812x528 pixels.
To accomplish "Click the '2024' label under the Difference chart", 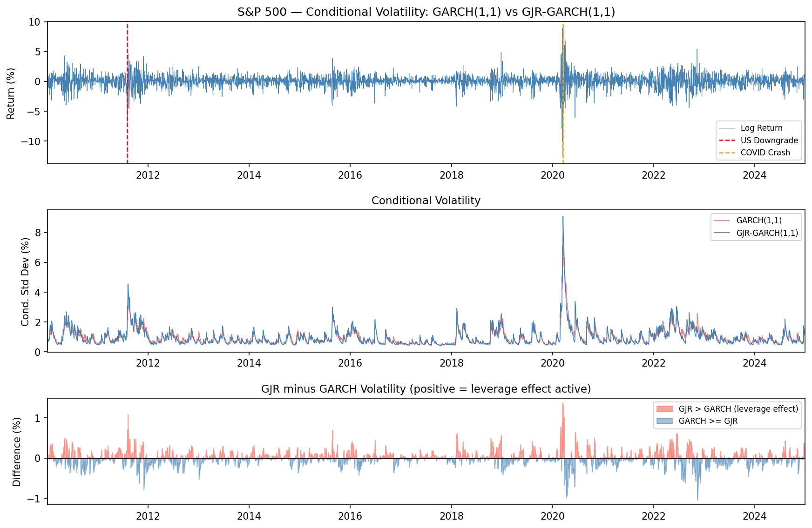I will 755,516.
